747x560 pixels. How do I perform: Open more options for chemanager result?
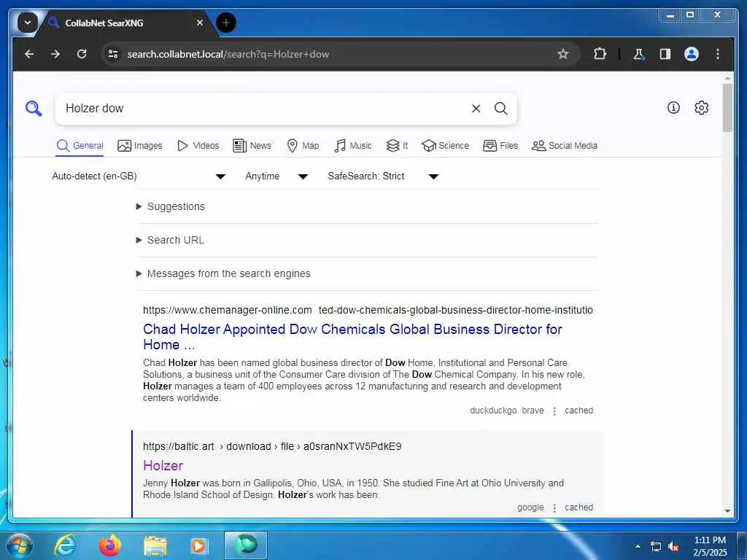click(554, 411)
